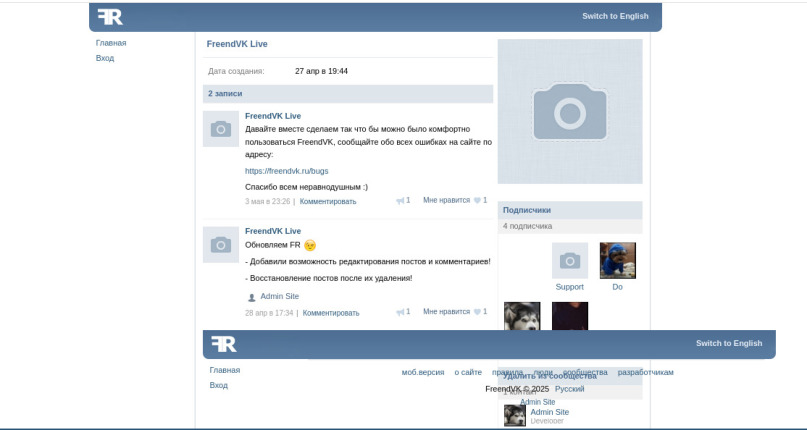Click FreendVK Live author name on the 3 мая post

(x=273, y=116)
